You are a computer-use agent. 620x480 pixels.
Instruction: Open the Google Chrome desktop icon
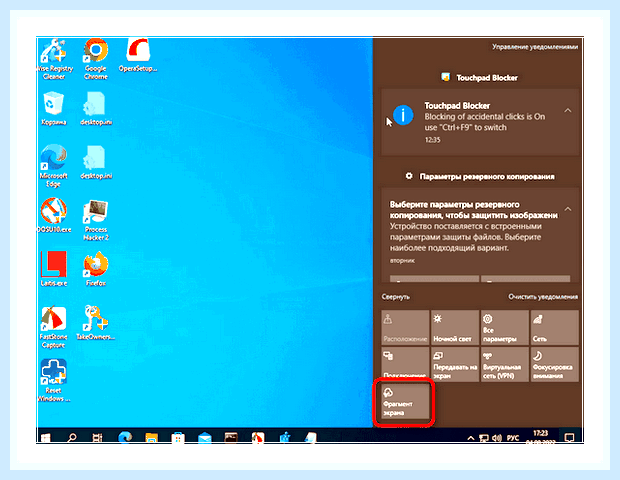coord(96,59)
